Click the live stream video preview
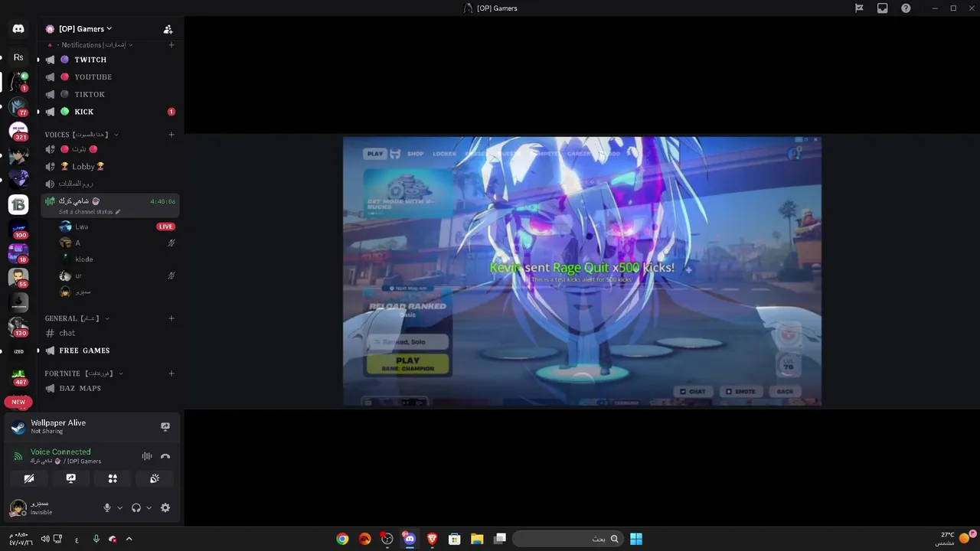980x551 pixels. [x=582, y=271]
